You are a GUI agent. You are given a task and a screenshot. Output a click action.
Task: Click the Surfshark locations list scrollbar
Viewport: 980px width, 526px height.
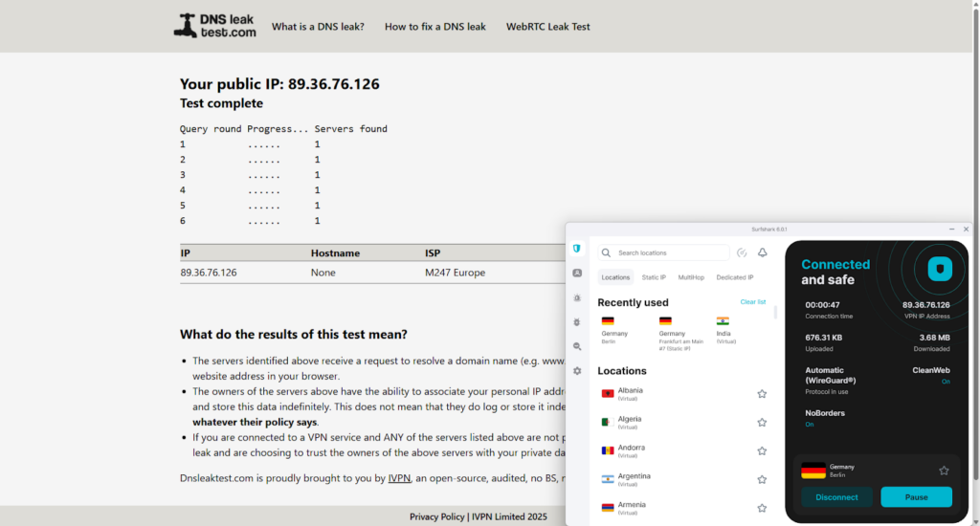tap(775, 313)
